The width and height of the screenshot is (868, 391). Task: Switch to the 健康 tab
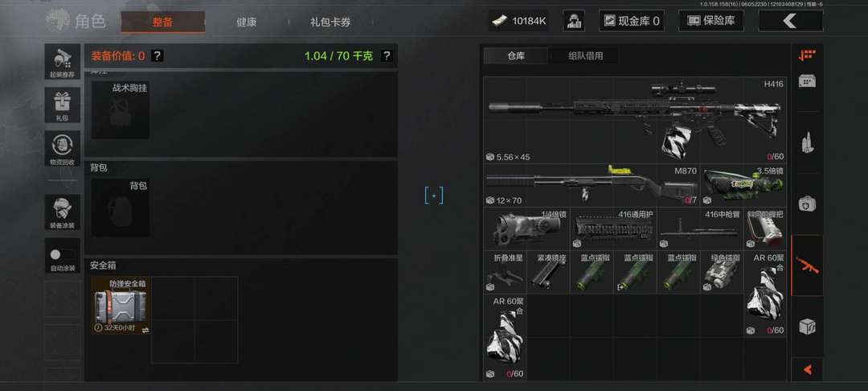(x=247, y=23)
